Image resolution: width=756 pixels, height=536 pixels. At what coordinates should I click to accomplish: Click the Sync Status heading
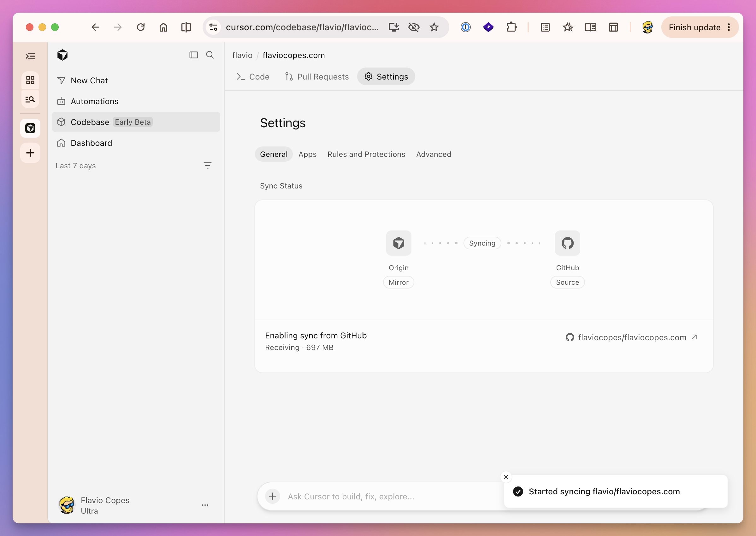pos(281,186)
